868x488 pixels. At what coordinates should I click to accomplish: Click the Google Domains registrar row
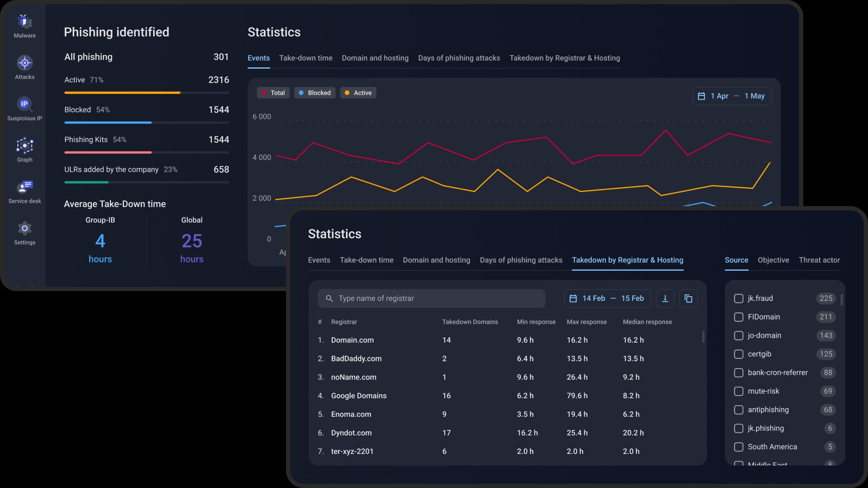(x=359, y=395)
